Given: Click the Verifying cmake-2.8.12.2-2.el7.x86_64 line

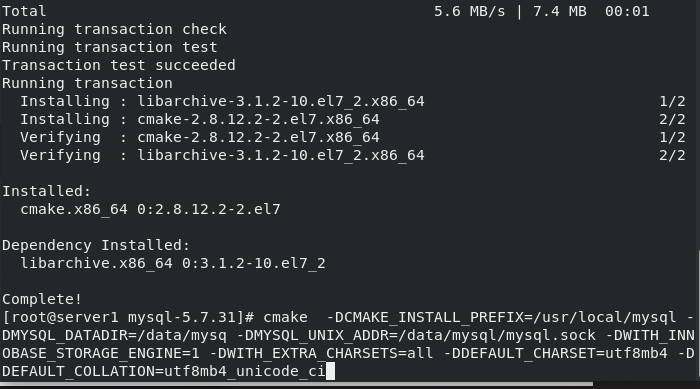Looking at the screenshot, I should (353, 137).
